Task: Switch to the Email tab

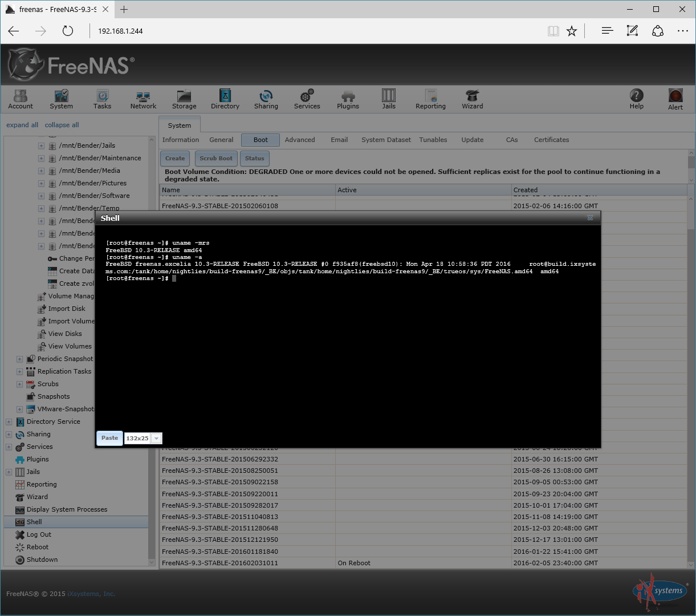Action: pos(339,140)
